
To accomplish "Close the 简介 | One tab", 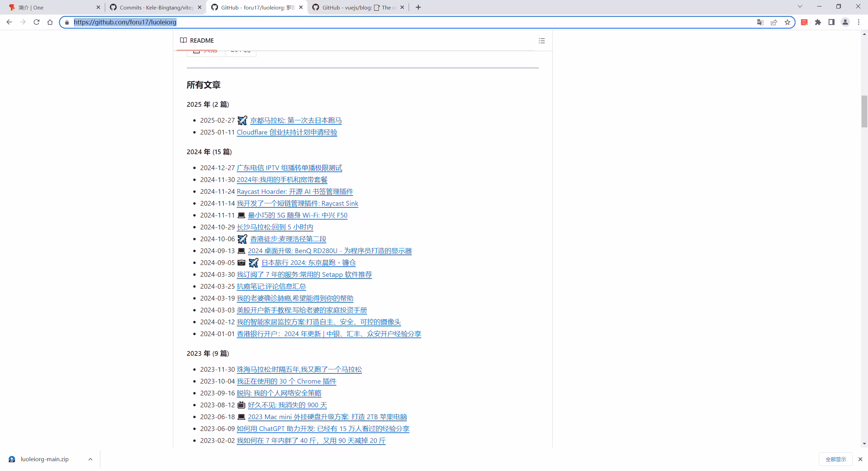I will click(x=98, y=7).
